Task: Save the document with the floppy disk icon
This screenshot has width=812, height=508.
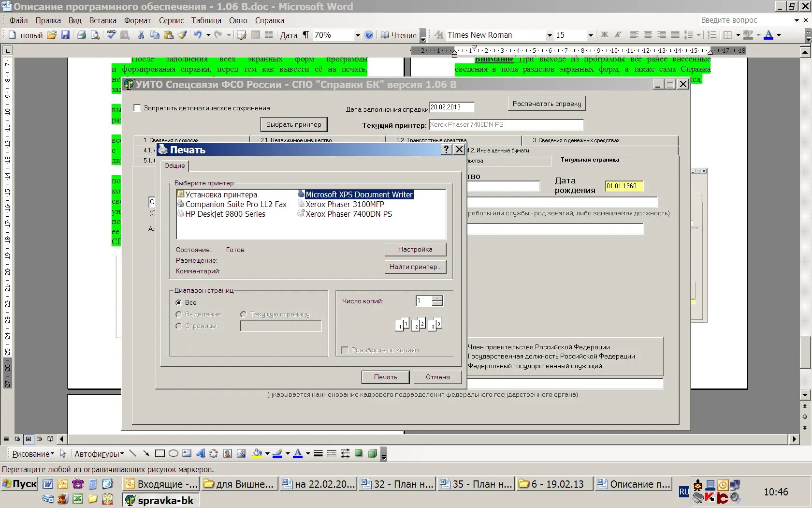Action: point(65,35)
